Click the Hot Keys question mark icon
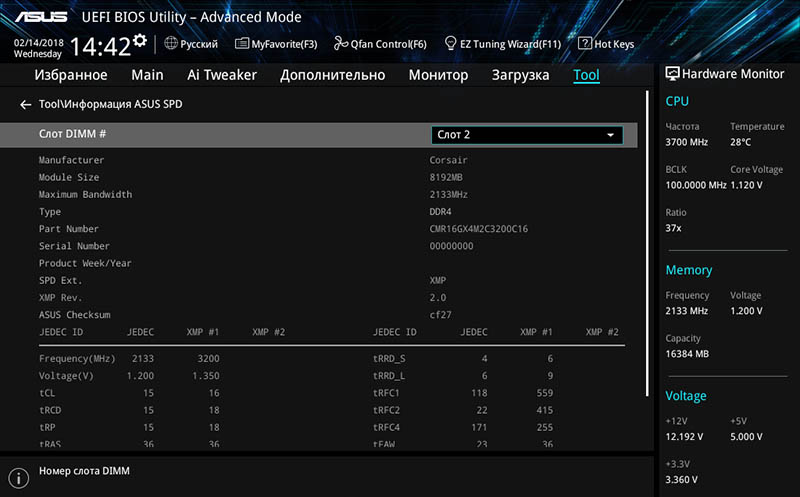 click(x=585, y=43)
